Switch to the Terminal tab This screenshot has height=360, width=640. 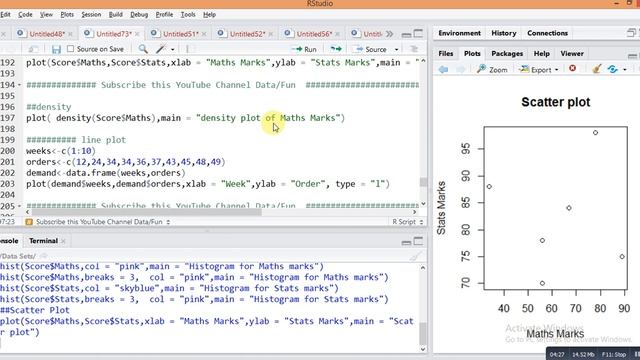point(43,241)
